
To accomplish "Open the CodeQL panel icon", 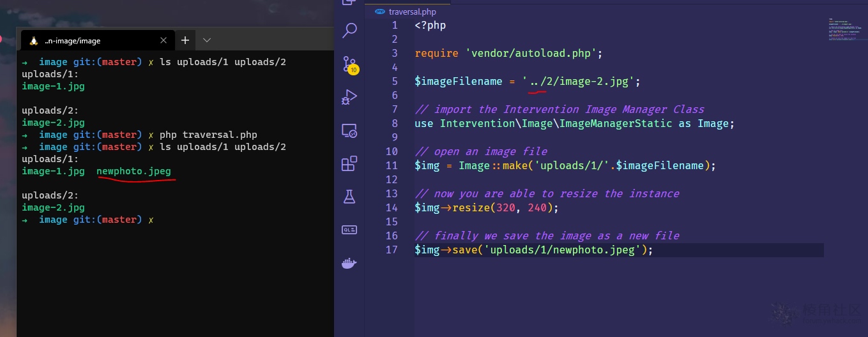I will coord(349,230).
